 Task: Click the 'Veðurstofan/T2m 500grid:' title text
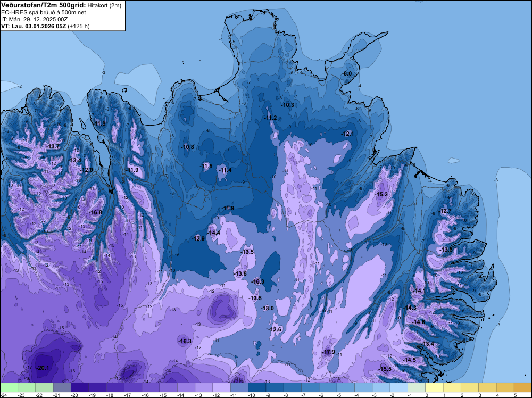[x=44, y=5]
